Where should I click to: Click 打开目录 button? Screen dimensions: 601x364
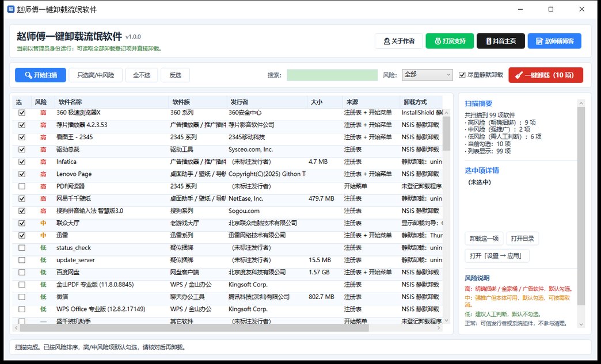pos(523,239)
